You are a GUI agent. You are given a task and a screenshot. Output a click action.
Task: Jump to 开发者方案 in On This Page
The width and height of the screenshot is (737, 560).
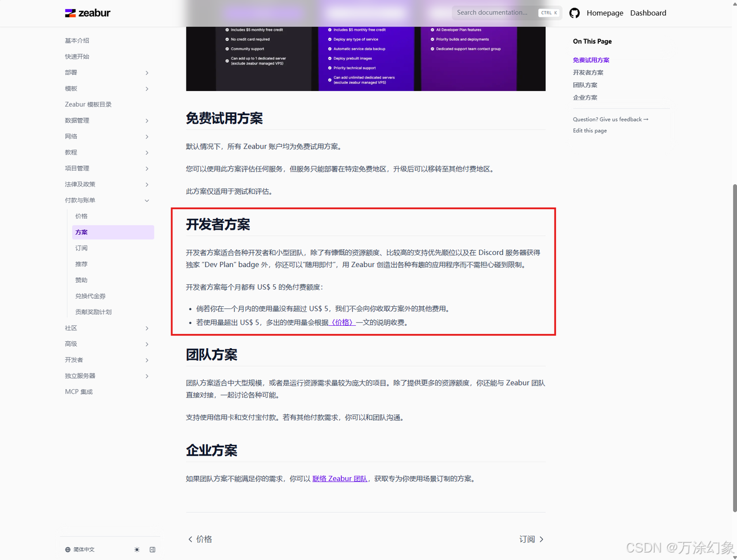coord(588,73)
